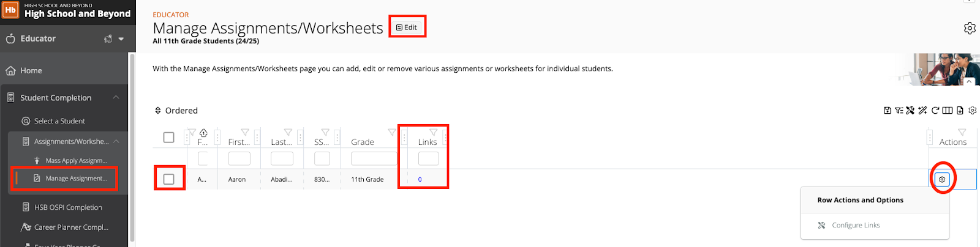980x247 pixels.
Task: Click the First Name filter input box
Action: tap(239, 159)
